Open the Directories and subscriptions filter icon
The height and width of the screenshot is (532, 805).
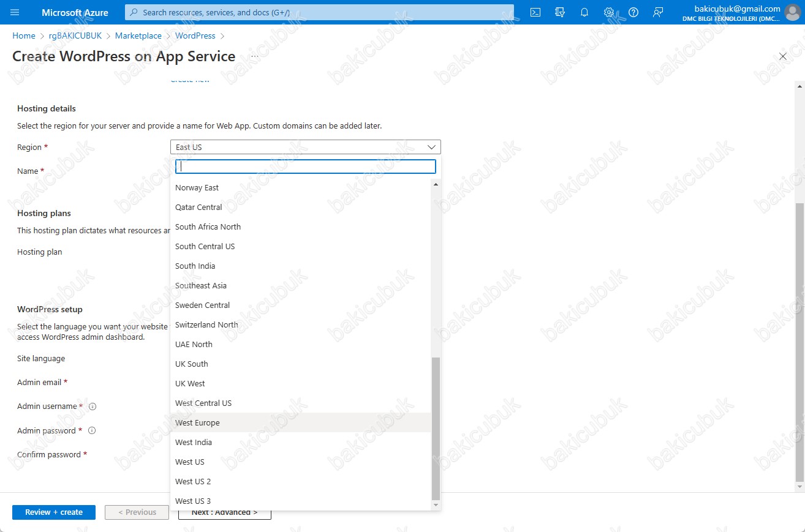tap(559, 12)
